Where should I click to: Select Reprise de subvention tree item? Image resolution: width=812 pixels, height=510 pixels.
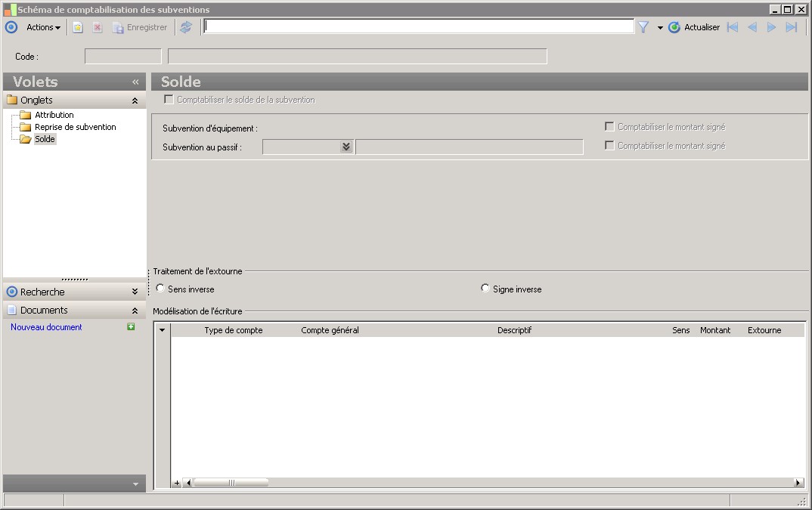pos(75,127)
